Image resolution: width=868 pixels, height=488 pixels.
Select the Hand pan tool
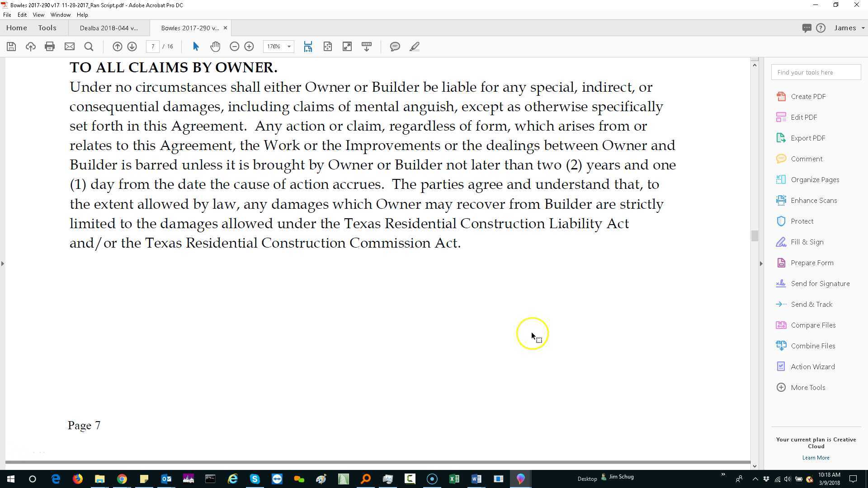click(215, 47)
